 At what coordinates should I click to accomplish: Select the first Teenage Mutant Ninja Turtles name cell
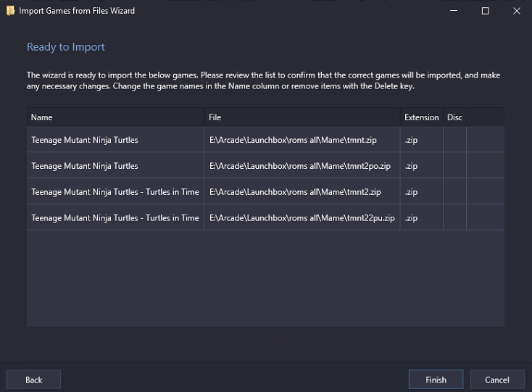pos(116,140)
